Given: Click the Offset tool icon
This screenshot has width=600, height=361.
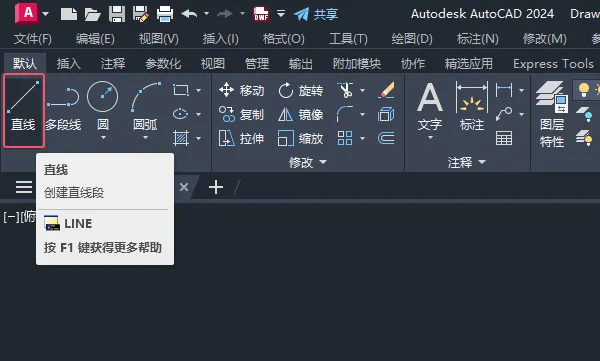Looking at the screenshot, I should 386,138.
